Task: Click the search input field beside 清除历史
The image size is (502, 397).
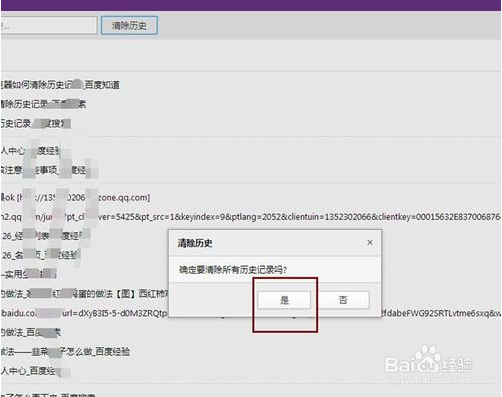Action: [x=49, y=25]
